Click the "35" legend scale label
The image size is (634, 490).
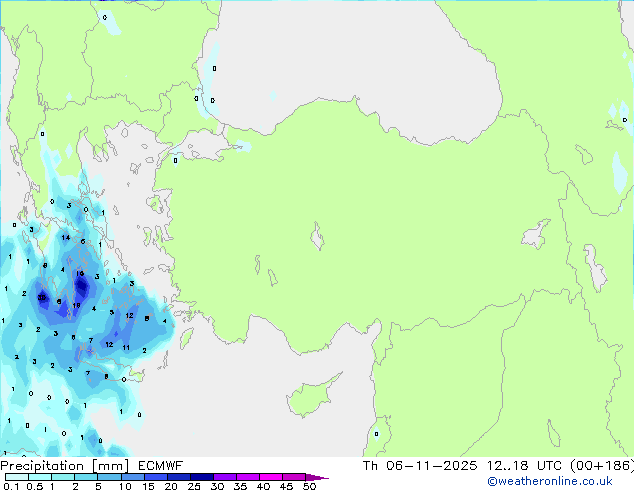[240, 486]
